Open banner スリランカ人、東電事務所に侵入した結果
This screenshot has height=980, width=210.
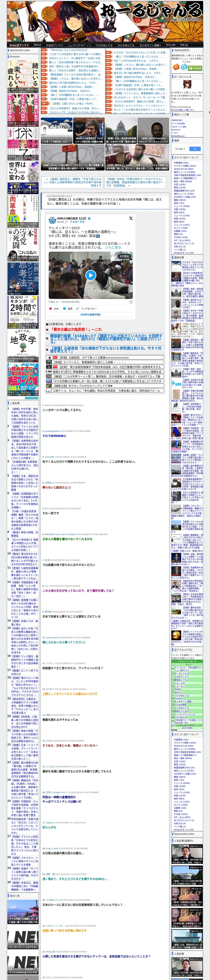(x=105, y=362)
